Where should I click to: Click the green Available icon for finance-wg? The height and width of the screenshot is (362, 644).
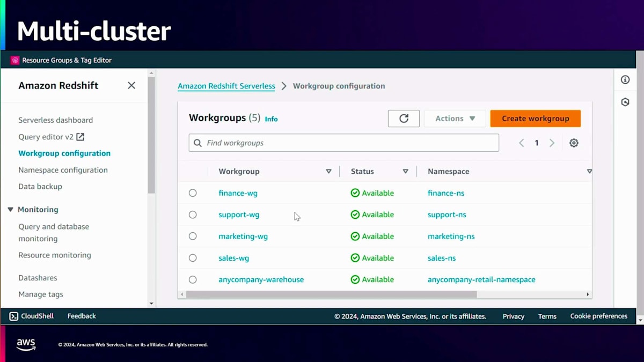coord(355,193)
